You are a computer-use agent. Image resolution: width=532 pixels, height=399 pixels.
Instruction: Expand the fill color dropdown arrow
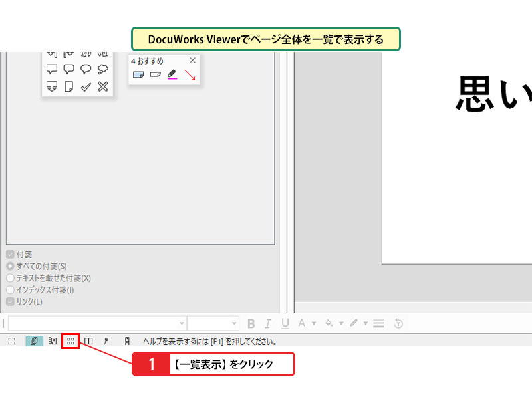pyautogui.click(x=341, y=323)
